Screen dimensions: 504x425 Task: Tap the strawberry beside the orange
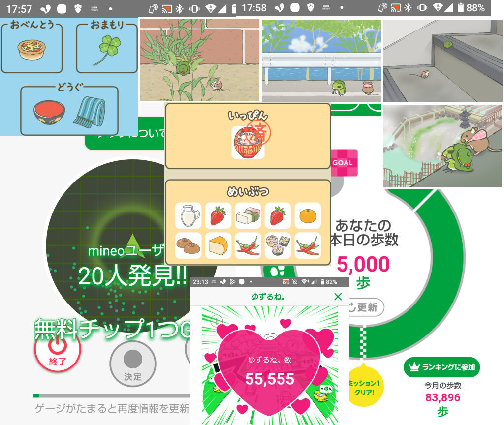click(278, 215)
